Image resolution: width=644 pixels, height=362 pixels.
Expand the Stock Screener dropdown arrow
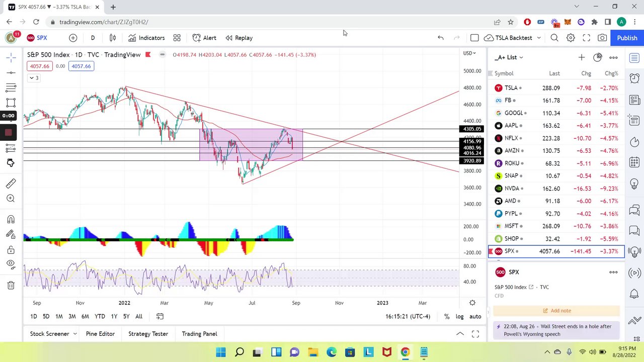coord(74,334)
